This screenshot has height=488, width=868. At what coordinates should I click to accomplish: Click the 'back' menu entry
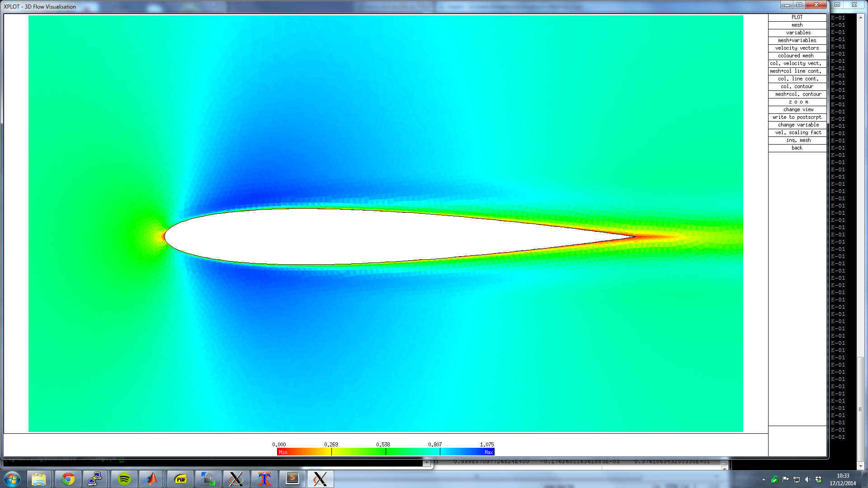[797, 148]
